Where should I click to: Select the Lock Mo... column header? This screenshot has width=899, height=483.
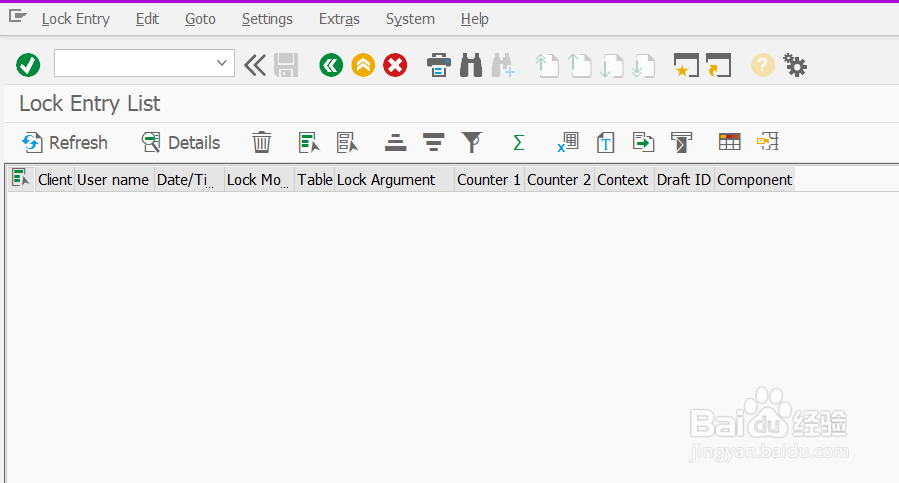pos(259,180)
